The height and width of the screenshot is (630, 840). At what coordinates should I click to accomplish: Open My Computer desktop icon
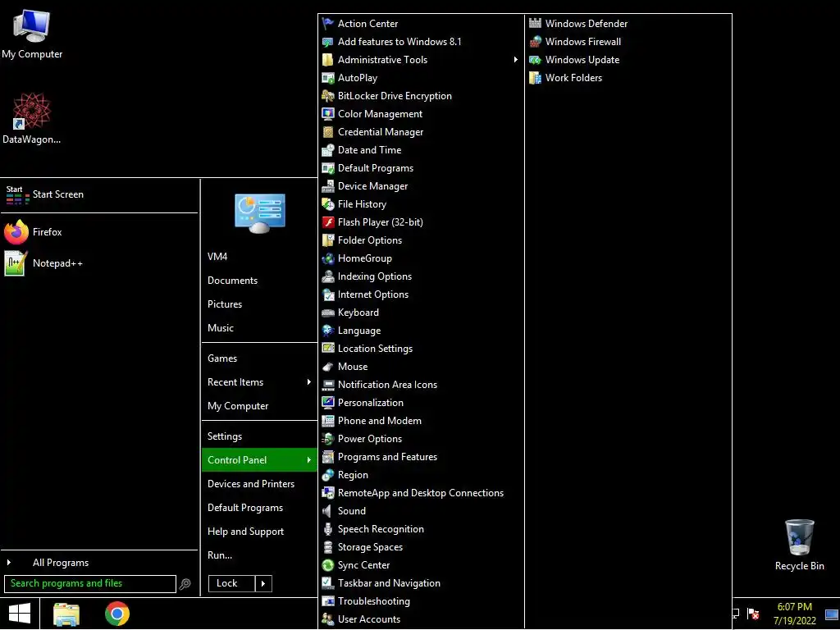click(x=32, y=33)
